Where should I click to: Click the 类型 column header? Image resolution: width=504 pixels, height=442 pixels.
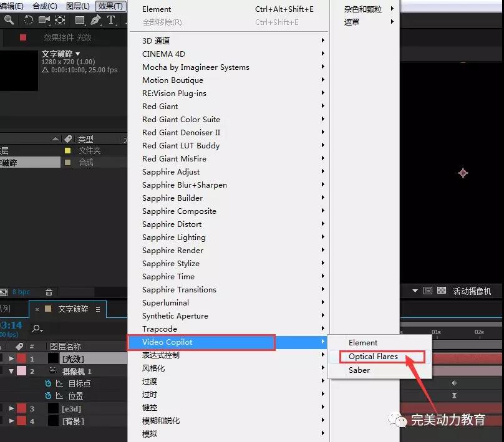click(x=86, y=139)
